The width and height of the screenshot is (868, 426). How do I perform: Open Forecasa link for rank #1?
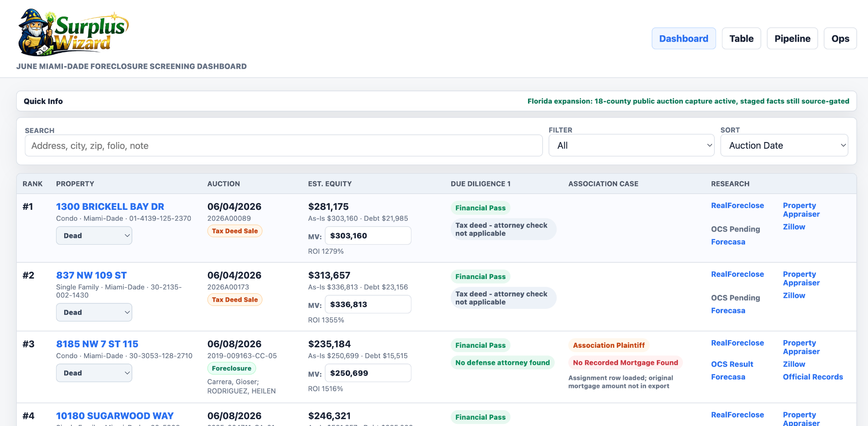728,242
